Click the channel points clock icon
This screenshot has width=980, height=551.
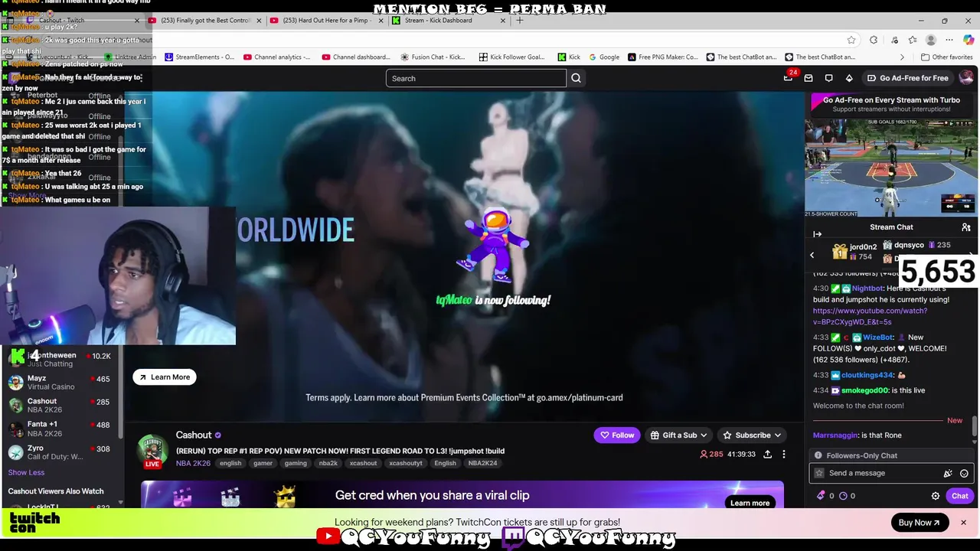(843, 496)
